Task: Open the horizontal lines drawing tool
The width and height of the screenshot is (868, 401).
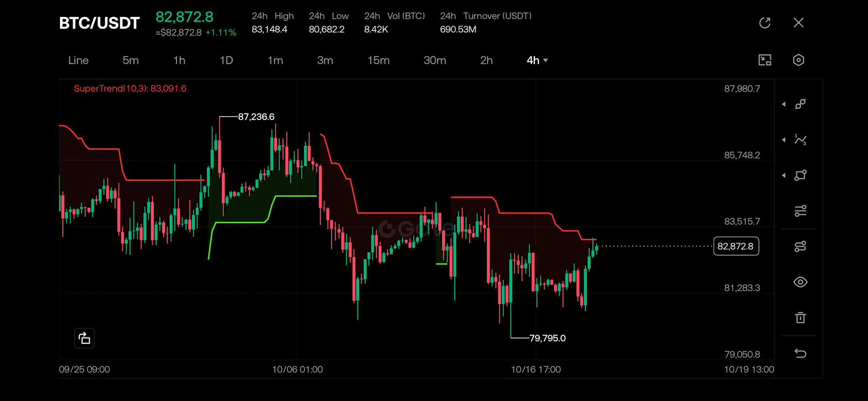Action: (801, 211)
